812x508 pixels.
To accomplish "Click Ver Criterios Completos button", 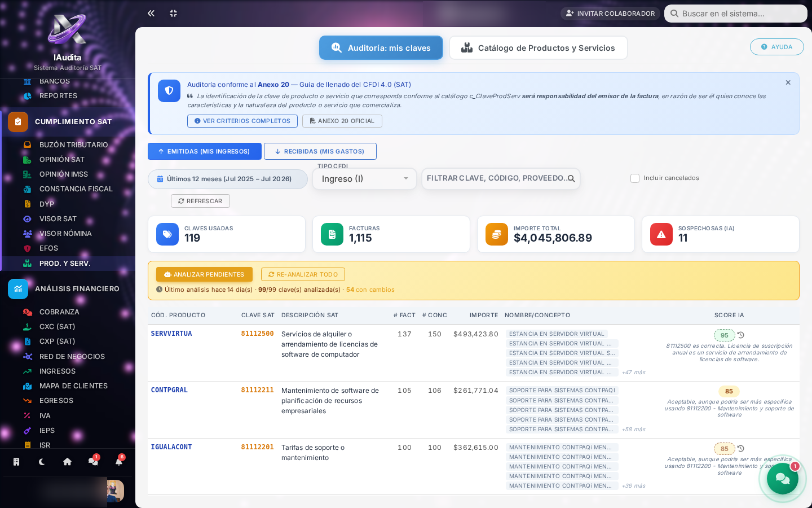I will (x=242, y=121).
